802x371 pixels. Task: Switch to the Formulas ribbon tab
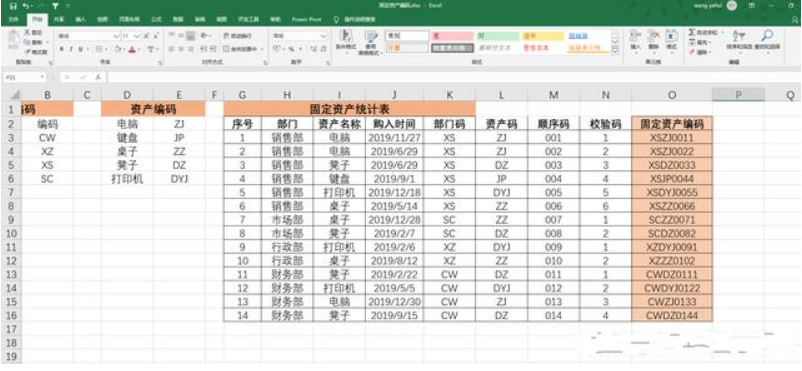pyautogui.click(x=157, y=19)
